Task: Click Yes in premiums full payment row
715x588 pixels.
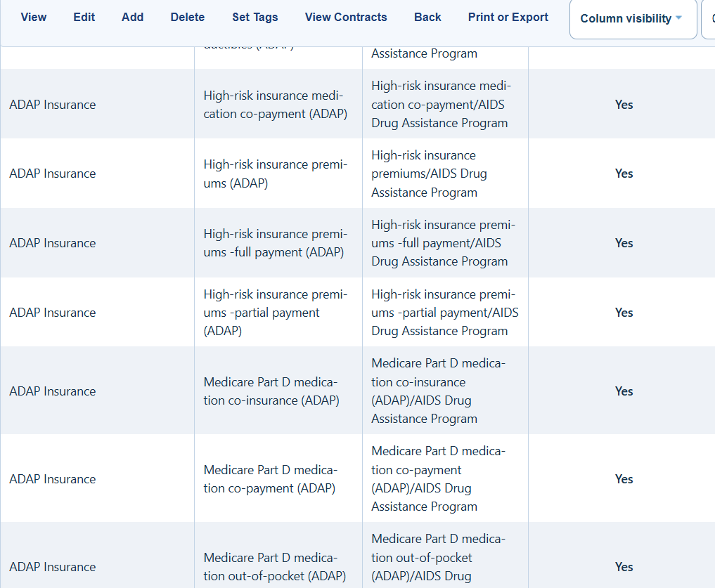Action: pyautogui.click(x=624, y=243)
